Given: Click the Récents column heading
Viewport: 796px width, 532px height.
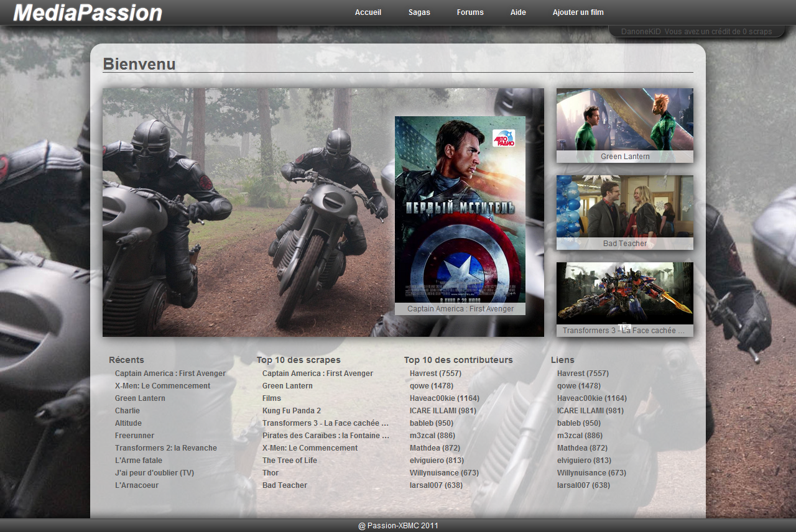Looking at the screenshot, I should [126, 360].
